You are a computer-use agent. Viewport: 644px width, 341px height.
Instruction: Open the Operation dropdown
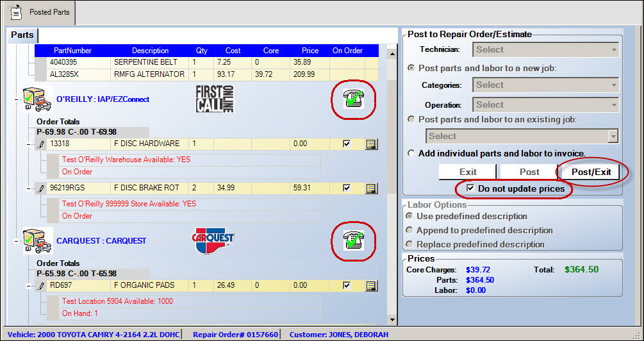545,104
